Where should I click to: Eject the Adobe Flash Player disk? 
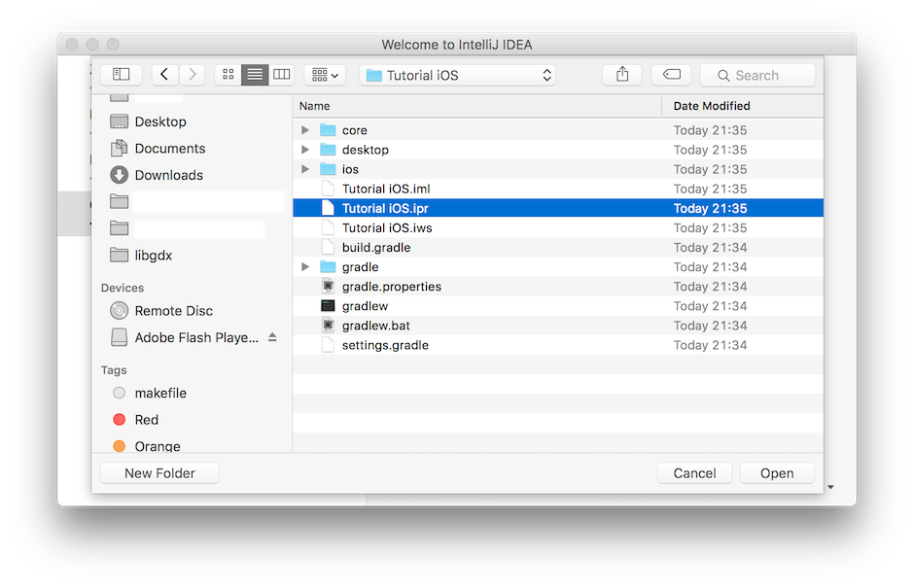pyautogui.click(x=272, y=337)
